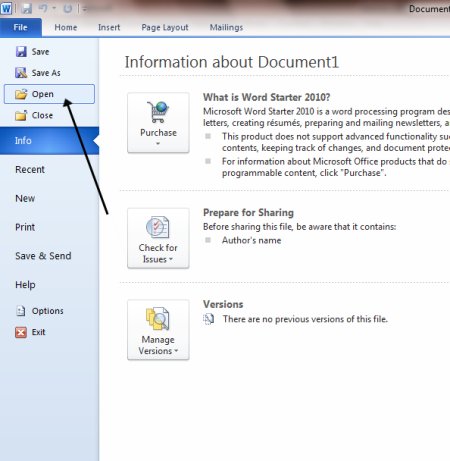Show the Recent documents list
450x461 pixels.
coord(30,169)
